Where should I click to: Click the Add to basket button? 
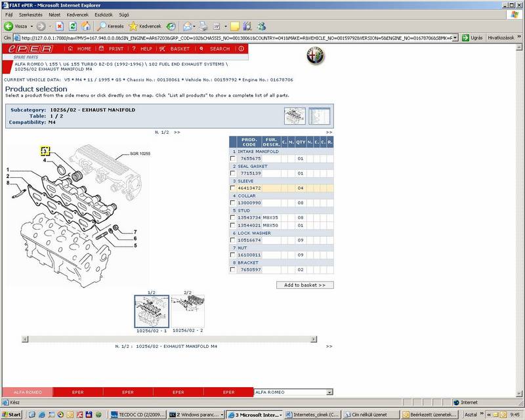point(304,285)
